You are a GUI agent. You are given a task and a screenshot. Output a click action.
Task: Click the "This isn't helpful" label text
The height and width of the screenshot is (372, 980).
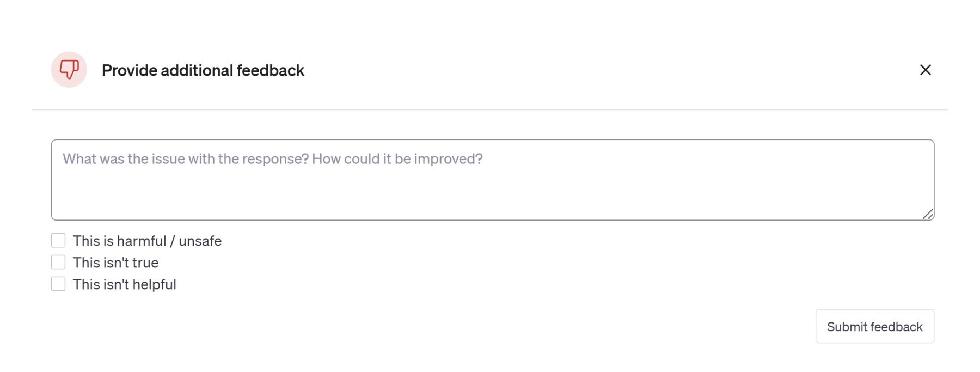click(124, 284)
